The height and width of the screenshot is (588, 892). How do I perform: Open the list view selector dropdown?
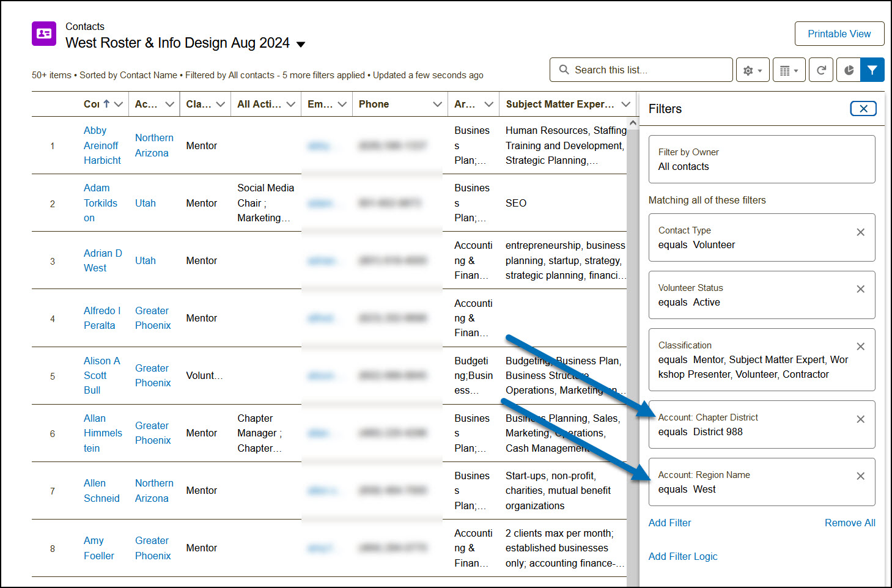point(301,44)
